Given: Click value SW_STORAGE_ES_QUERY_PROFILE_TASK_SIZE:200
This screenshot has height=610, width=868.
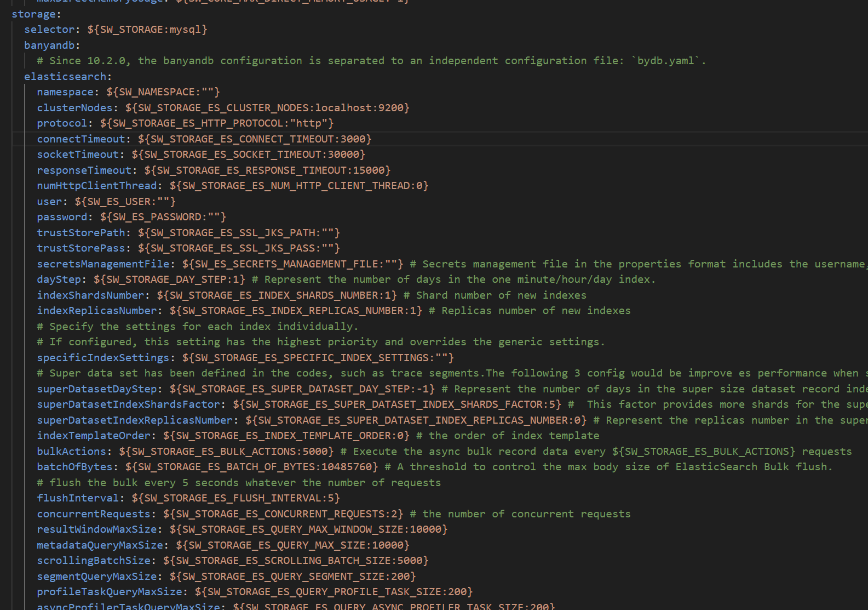Looking at the screenshot, I should 334,592.
